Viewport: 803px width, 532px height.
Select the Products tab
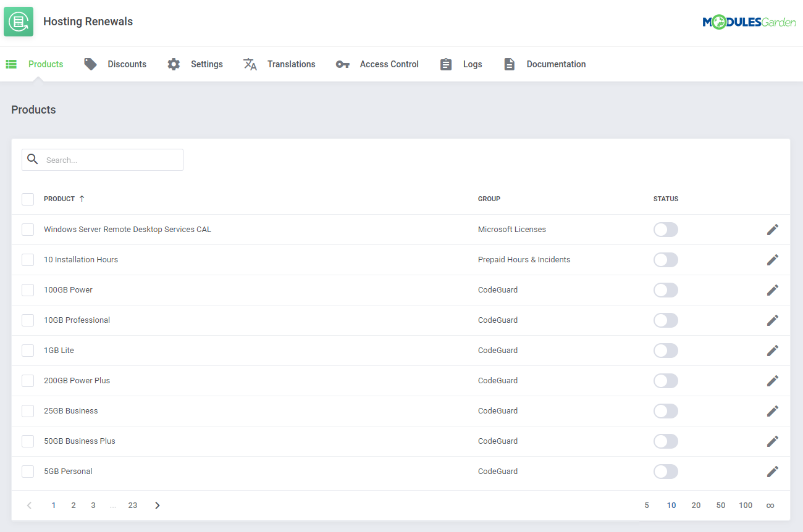pos(35,64)
